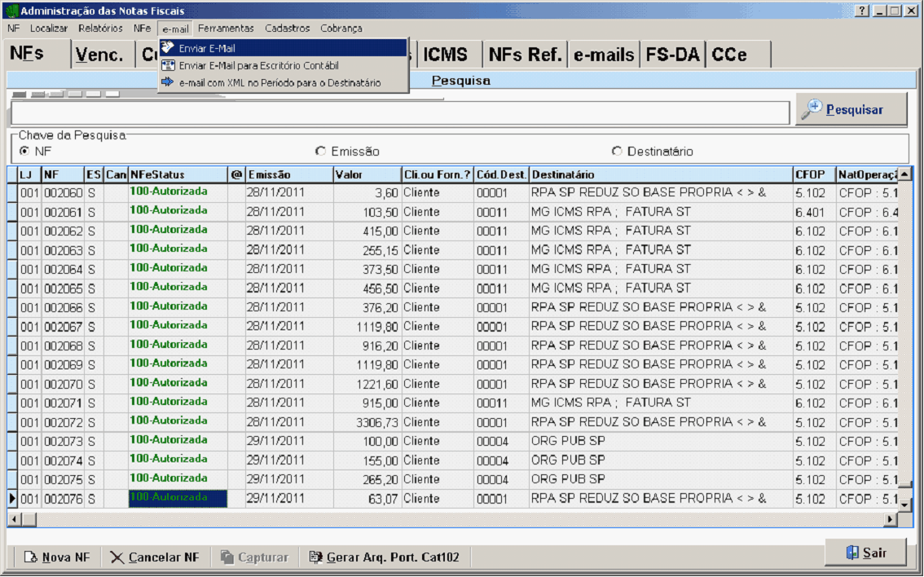
Task: Open the FS-DA tab
Action: pyautogui.click(x=672, y=55)
